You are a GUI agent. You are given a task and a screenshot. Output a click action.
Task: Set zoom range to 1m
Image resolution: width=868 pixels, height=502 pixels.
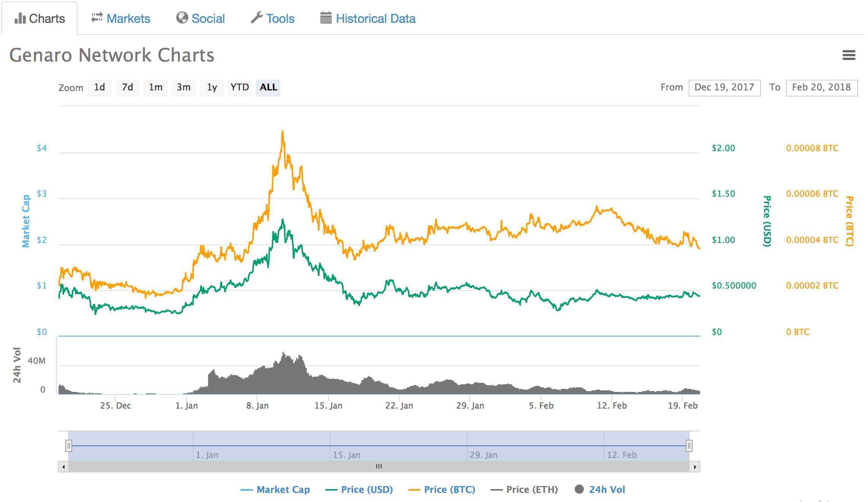tap(156, 88)
